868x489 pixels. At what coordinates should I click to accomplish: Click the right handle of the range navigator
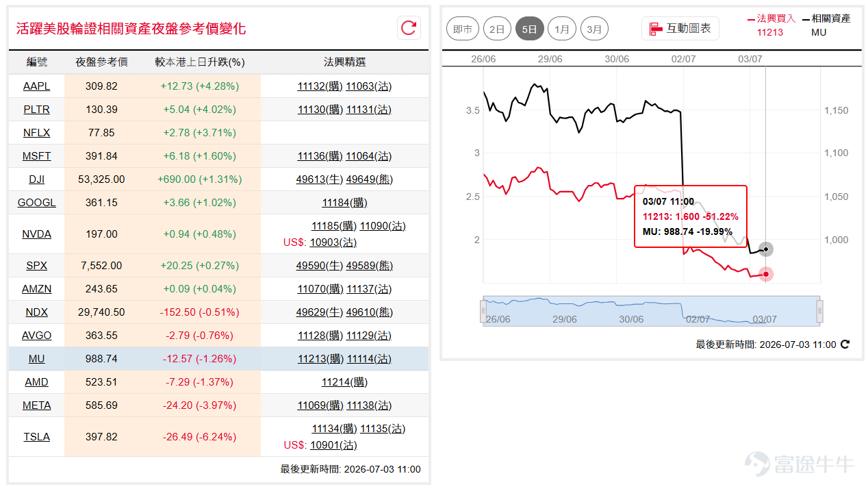pyautogui.click(x=819, y=312)
